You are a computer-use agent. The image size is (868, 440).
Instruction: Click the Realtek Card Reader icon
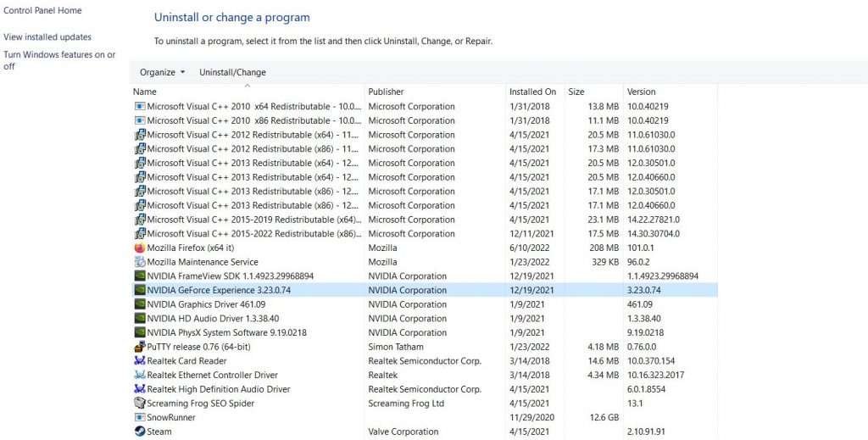tap(140, 361)
